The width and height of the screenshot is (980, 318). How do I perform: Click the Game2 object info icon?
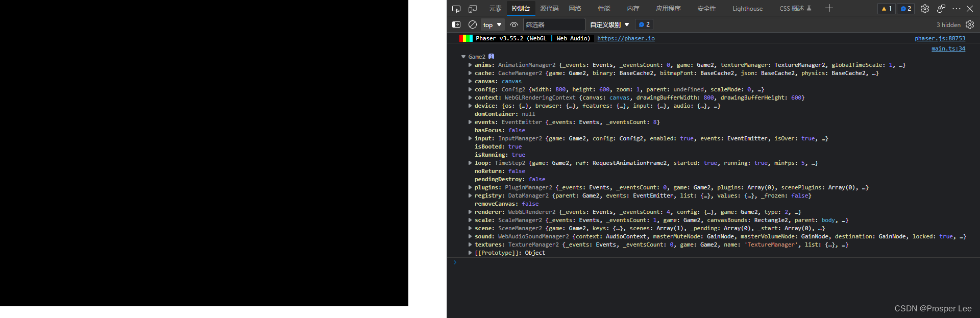[x=491, y=57]
